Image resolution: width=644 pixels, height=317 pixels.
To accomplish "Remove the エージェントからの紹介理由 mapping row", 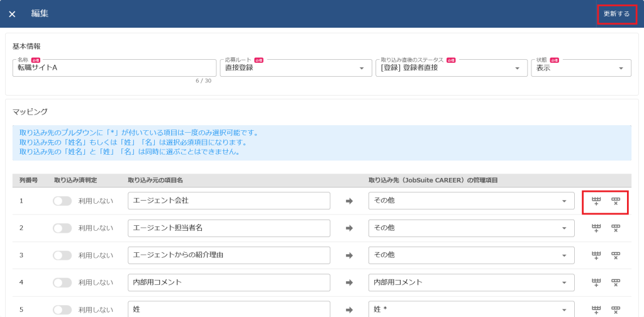I will point(616,255).
